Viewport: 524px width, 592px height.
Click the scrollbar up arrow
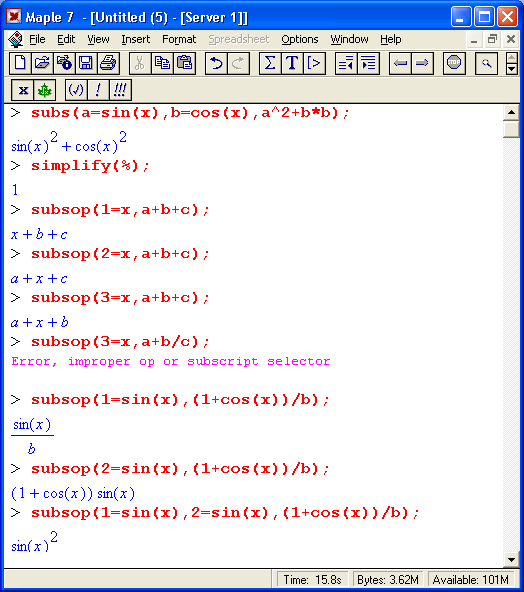[x=512, y=113]
